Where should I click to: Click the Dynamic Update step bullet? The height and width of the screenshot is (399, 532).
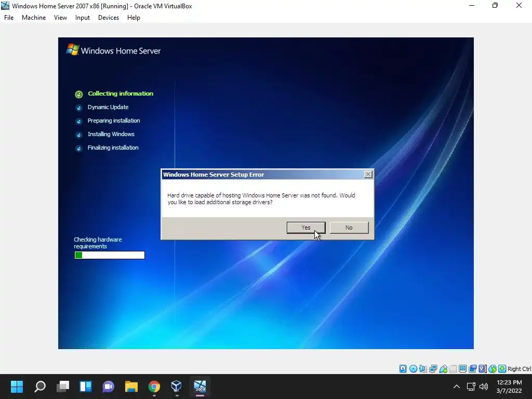79,108
